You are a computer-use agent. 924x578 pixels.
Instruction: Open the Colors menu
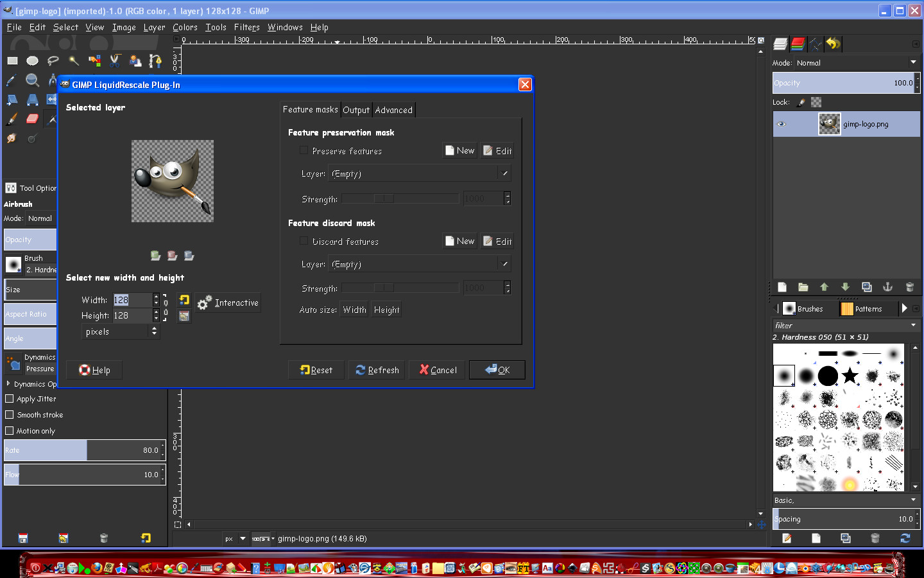pyautogui.click(x=185, y=28)
